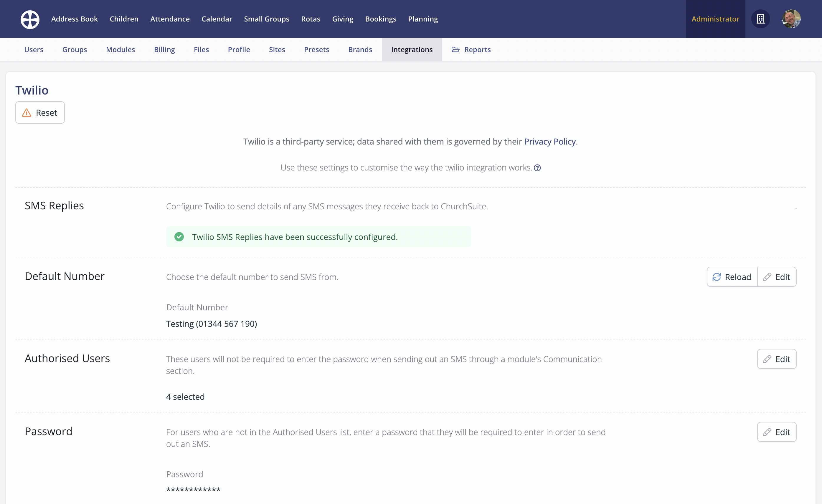Open the Billing tab
The height and width of the screenshot is (504, 822).
pos(164,50)
